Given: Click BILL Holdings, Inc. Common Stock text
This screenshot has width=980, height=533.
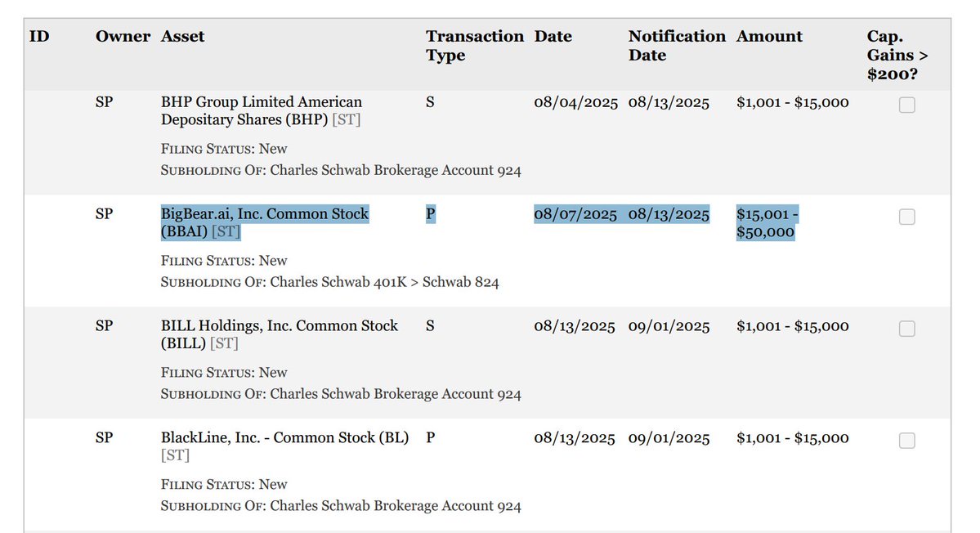Looking at the screenshot, I should pyautogui.click(x=279, y=326).
